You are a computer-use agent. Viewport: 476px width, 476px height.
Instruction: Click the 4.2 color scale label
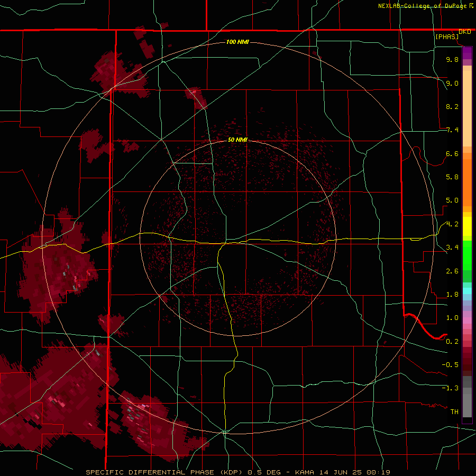click(x=452, y=224)
